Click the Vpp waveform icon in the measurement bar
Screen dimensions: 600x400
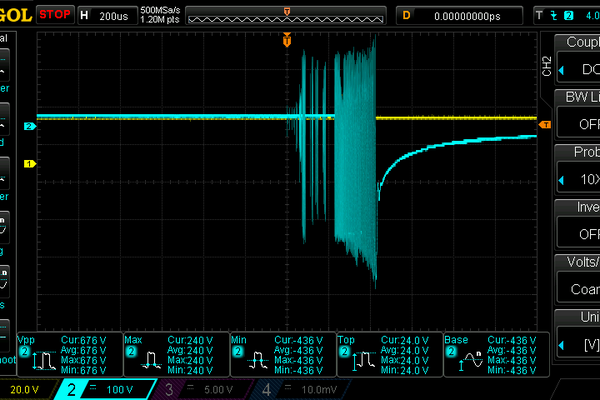pyautogui.click(x=44, y=360)
